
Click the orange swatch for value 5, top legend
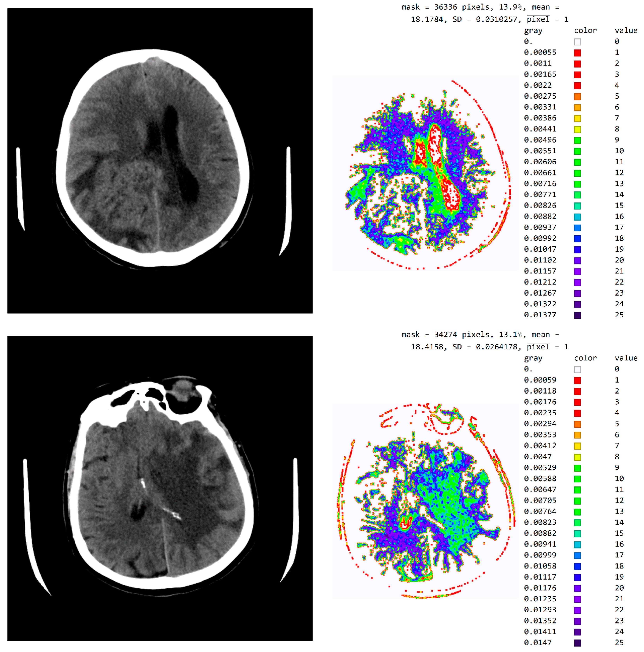[577, 97]
